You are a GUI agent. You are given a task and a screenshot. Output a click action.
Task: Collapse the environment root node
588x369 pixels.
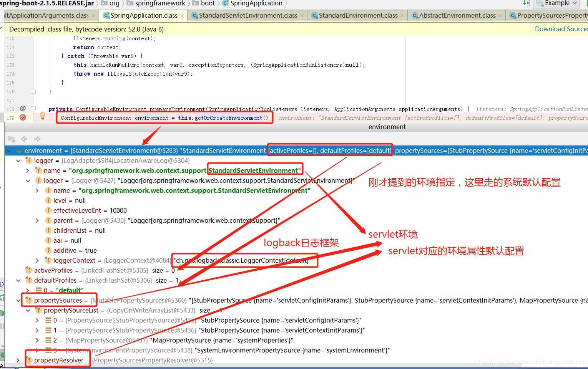(x=9, y=151)
